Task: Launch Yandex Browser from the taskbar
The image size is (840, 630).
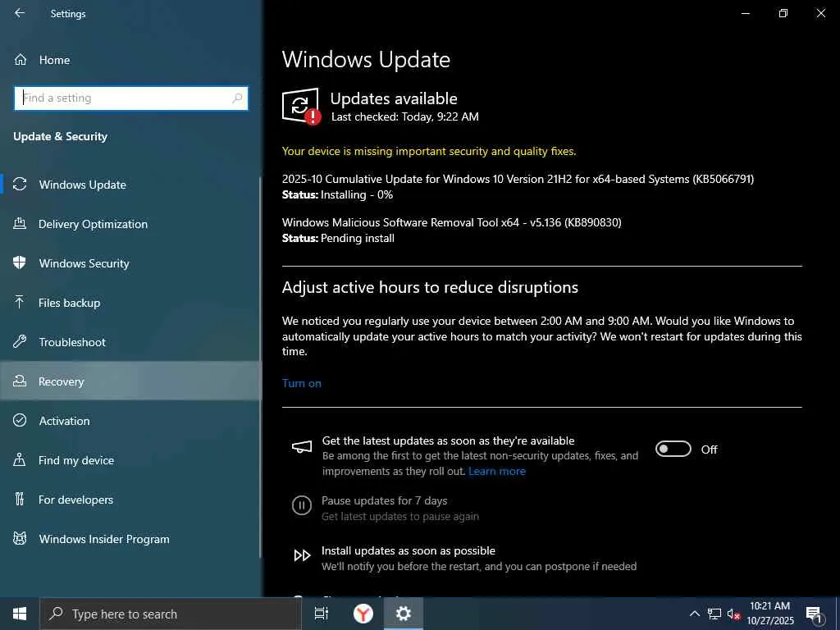Action: (x=363, y=614)
